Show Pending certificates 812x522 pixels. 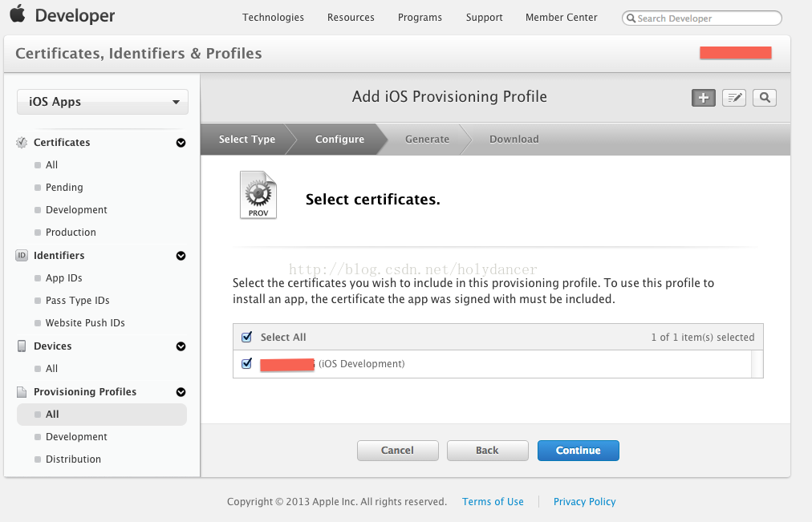click(x=64, y=188)
